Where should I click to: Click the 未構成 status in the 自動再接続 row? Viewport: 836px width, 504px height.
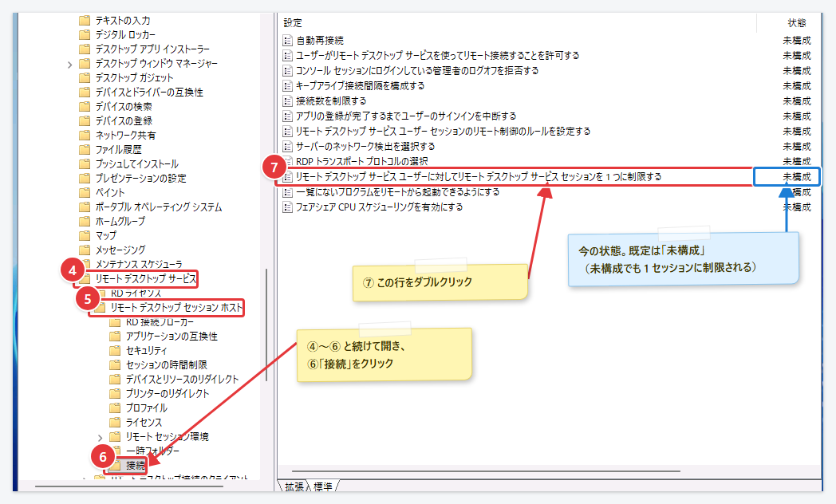pos(797,41)
